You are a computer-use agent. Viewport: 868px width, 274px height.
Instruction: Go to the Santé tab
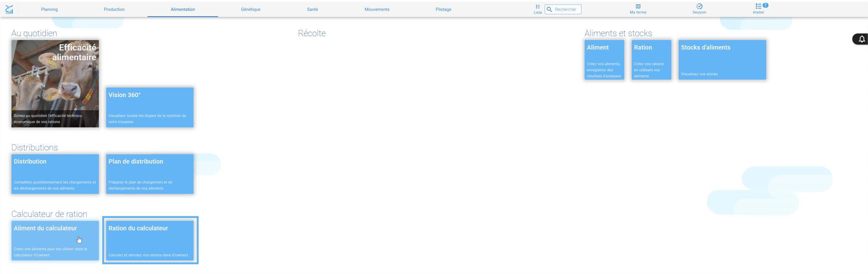313,9
